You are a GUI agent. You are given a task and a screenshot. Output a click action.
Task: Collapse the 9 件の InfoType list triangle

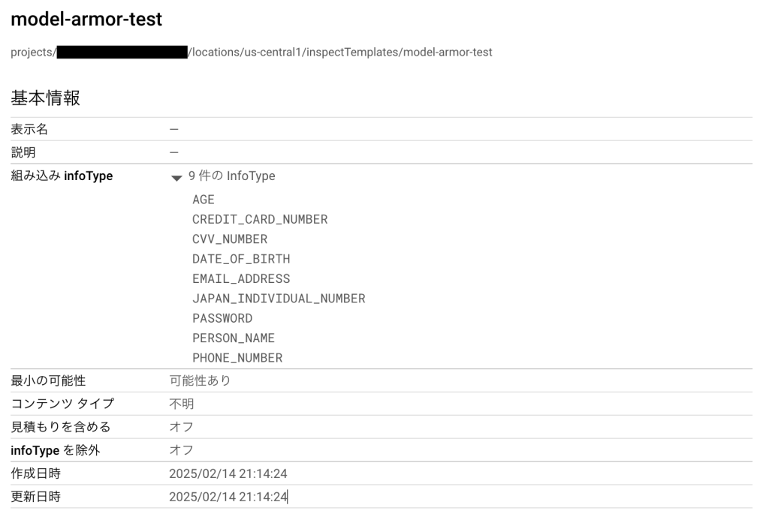(176, 178)
